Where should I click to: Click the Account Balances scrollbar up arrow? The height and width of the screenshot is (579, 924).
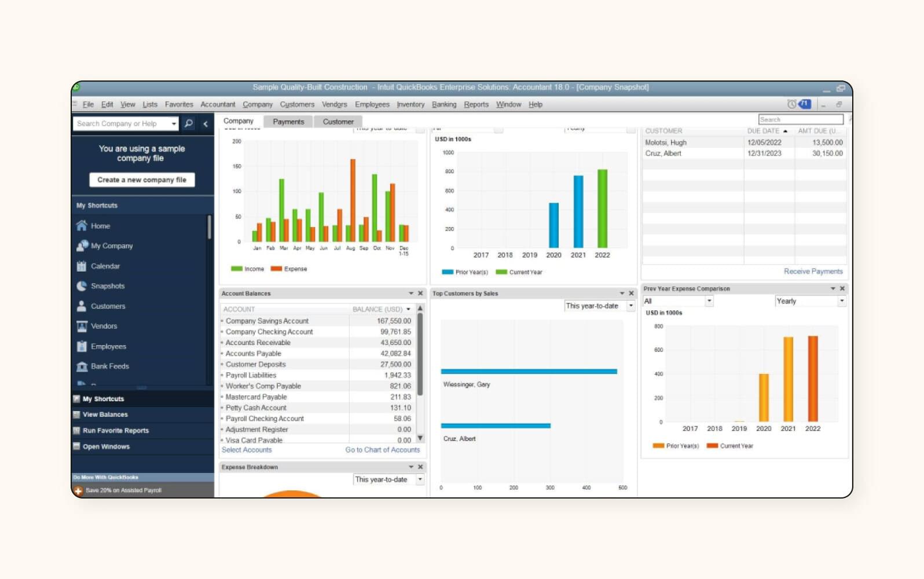click(420, 309)
